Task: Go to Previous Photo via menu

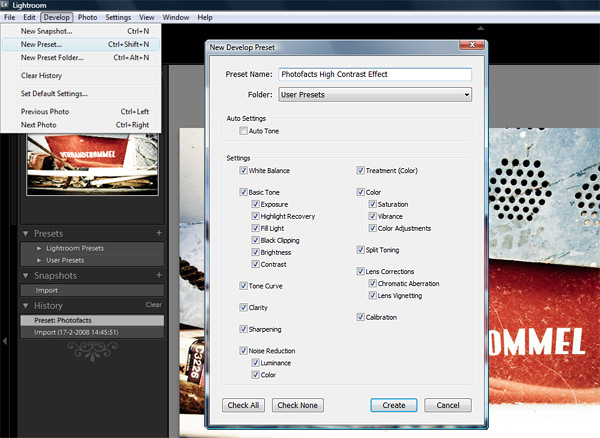Action: click(x=81, y=111)
